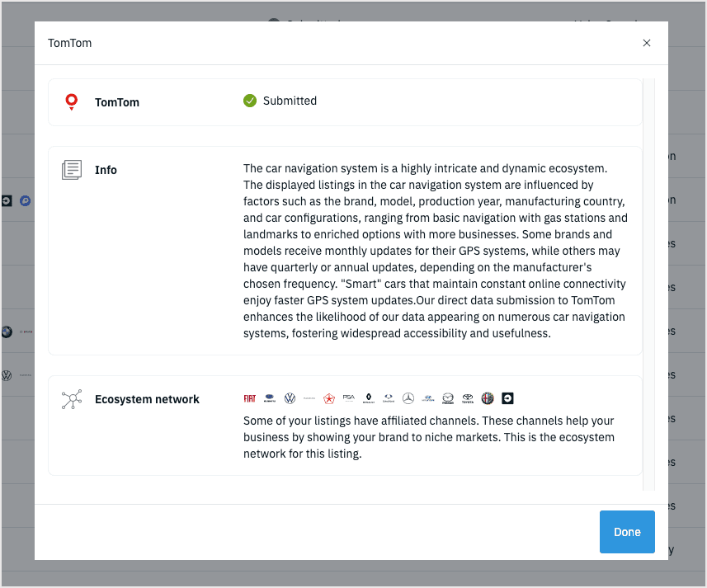Close the TomTom dialog with the X
The height and width of the screenshot is (588, 707).
pyautogui.click(x=647, y=43)
